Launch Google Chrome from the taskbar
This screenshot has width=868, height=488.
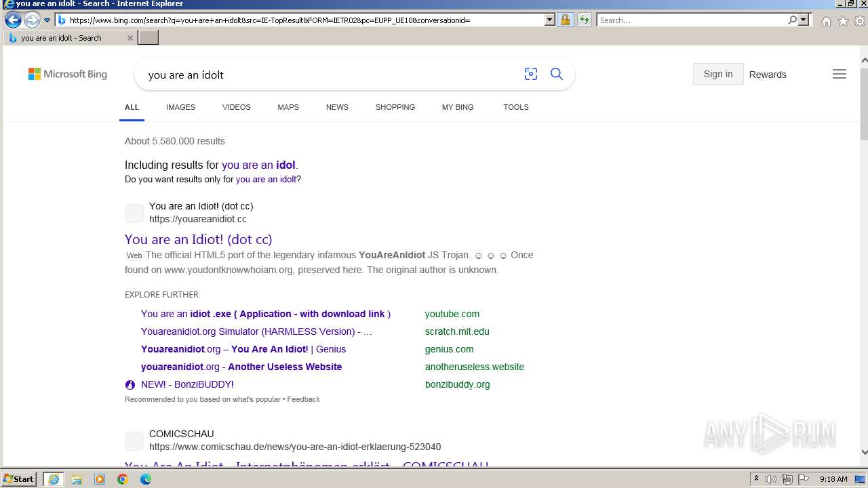(x=123, y=479)
